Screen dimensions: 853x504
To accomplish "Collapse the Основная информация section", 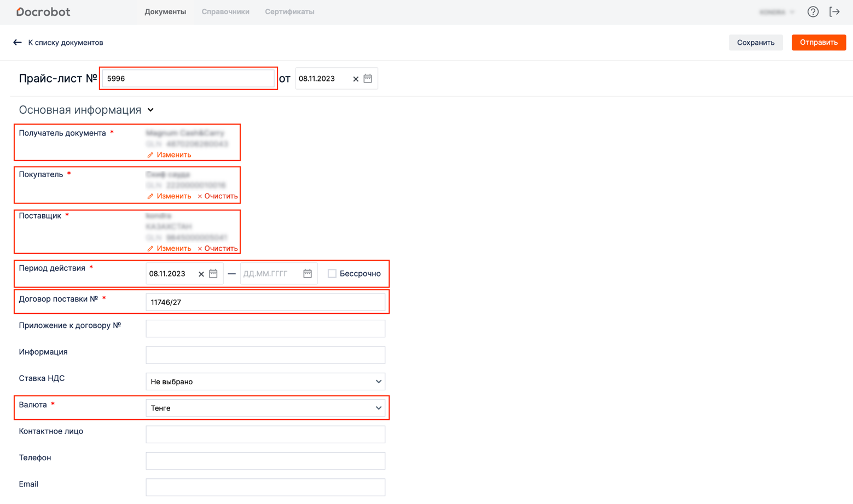I will pos(150,110).
